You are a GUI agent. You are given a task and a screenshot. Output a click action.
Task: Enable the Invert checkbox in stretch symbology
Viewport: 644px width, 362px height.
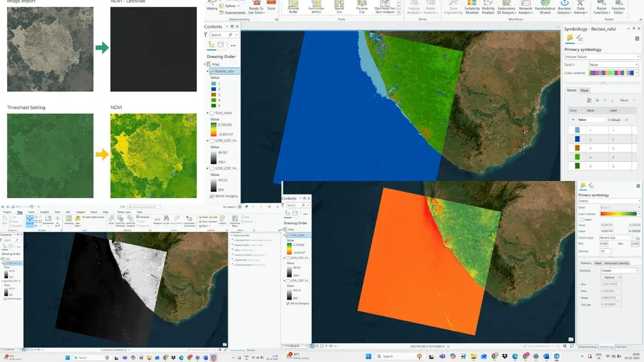[582, 220]
